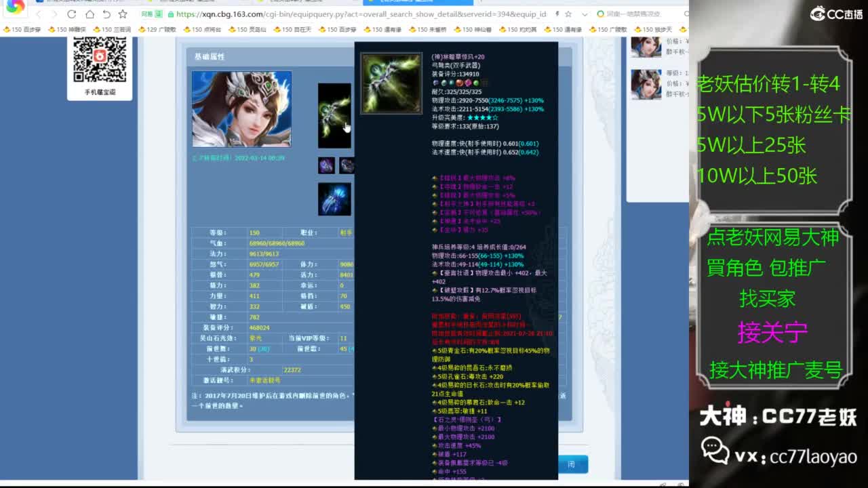Bookmark this page with the star icon
This screenshot has width=868, height=488.
[x=123, y=14]
